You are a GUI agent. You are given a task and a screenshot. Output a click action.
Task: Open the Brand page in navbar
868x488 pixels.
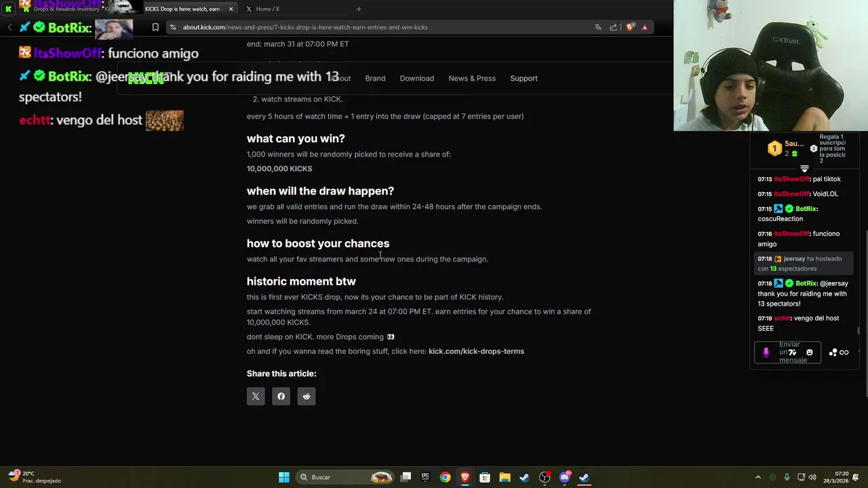coord(375,78)
